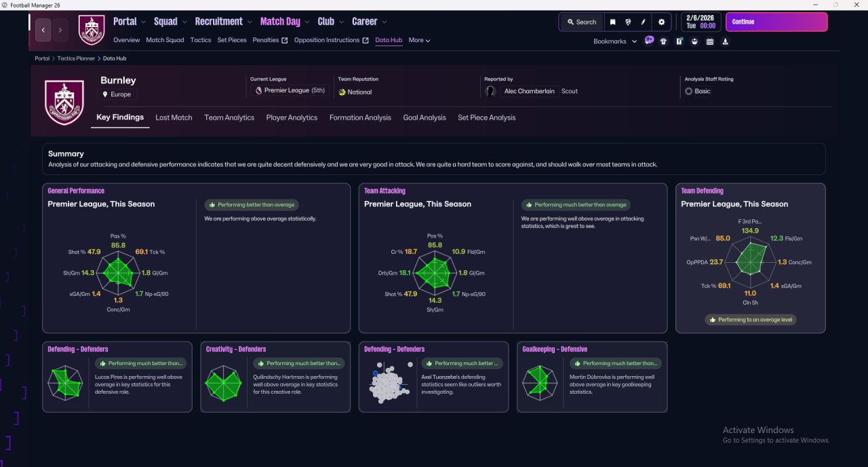The width and height of the screenshot is (868, 467).
Task: Click the Football Manager 26 title bar icon
Action: [x=5, y=5]
